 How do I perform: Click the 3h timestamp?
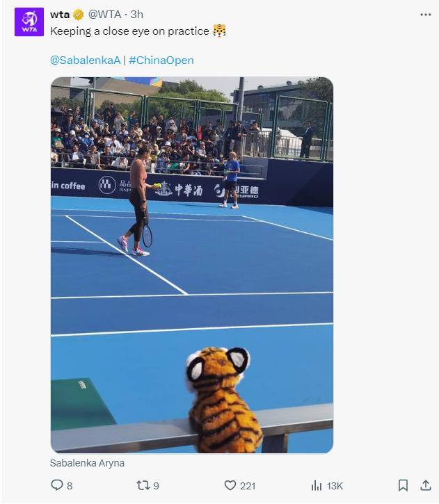tap(137, 15)
